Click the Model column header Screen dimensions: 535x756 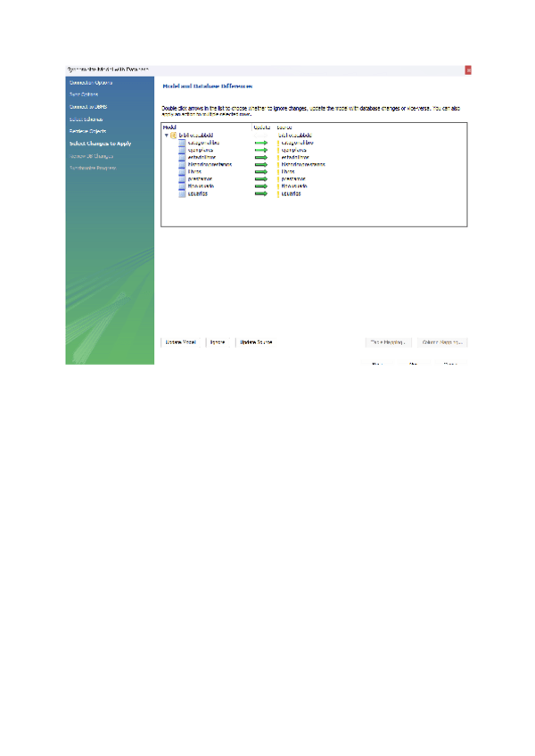[x=169, y=127]
